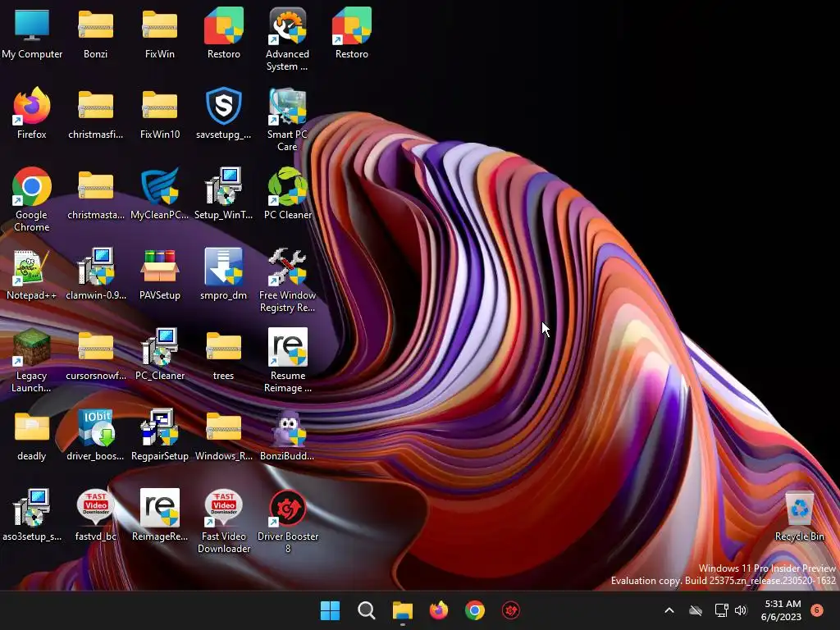The width and height of the screenshot is (840, 630).
Task: Open the volume speaker control
Action: 741,610
